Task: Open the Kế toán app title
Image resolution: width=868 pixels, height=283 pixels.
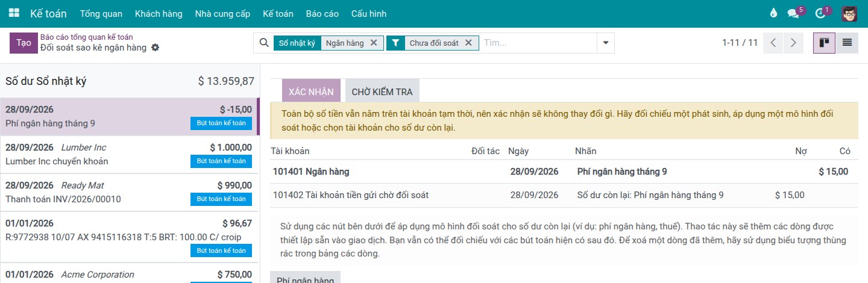Action: [48, 13]
